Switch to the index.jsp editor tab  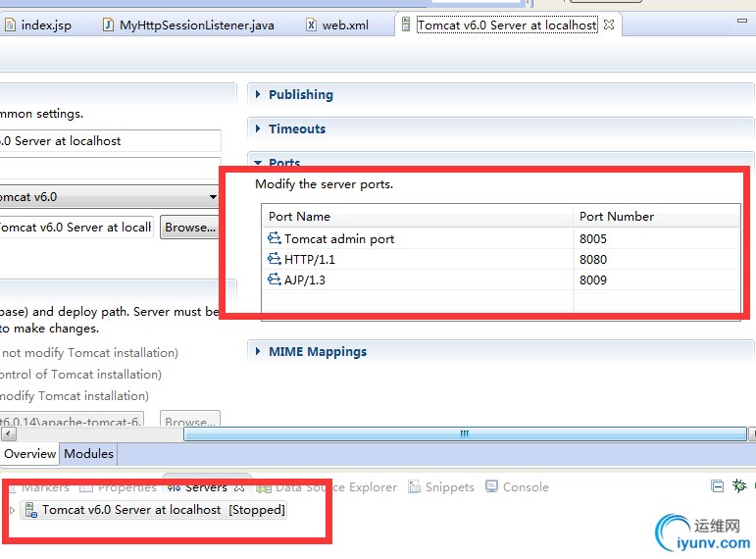(38, 25)
